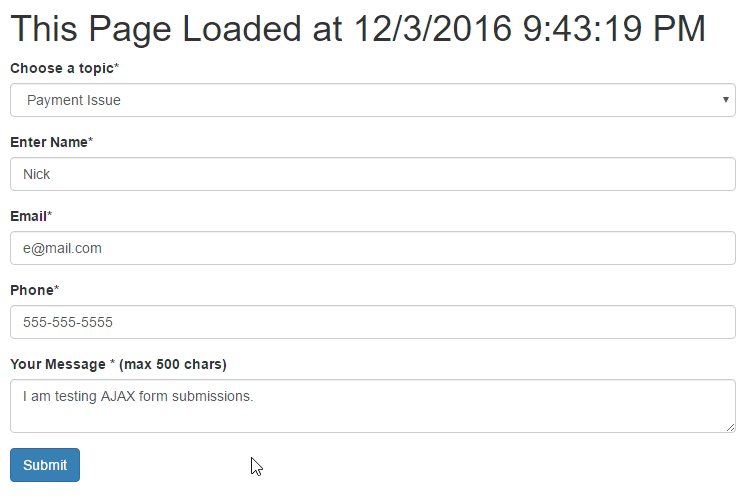Image resolution: width=746 pixels, height=500 pixels.
Task: Click the 'Phone' field label
Action: [31, 290]
